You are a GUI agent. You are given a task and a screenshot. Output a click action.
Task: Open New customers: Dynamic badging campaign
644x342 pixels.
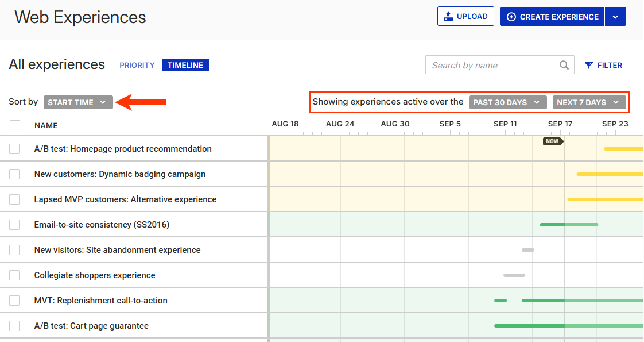[120, 174]
